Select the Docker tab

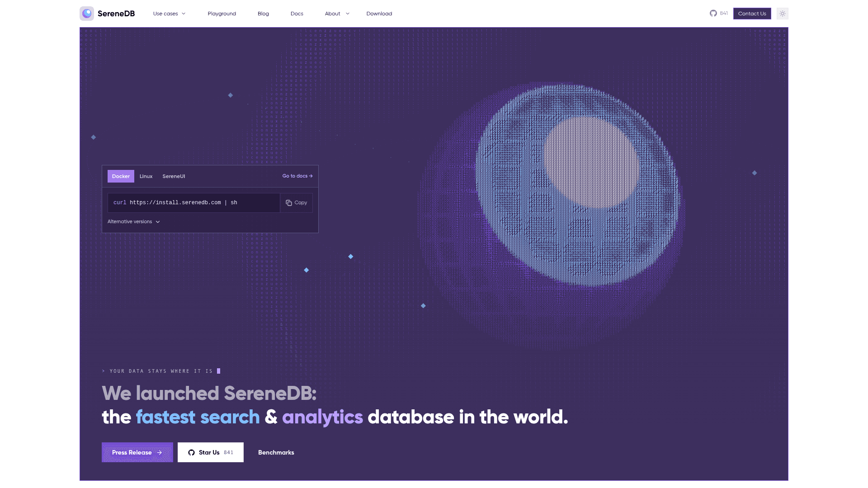[121, 176]
